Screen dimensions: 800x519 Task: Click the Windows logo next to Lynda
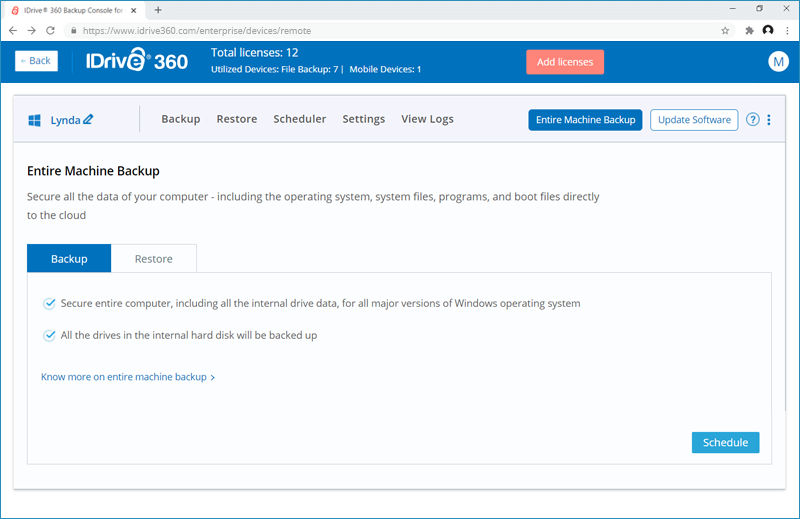click(34, 120)
